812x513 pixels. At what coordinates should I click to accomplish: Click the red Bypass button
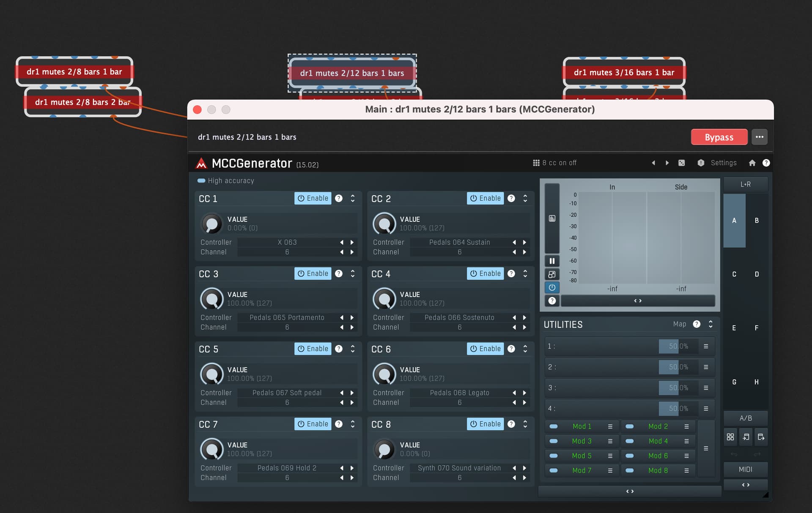719,137
